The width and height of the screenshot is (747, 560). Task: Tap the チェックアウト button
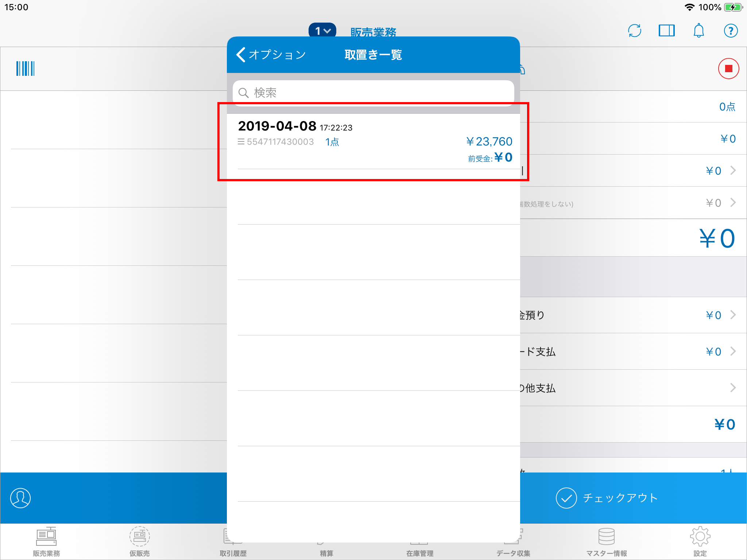pyautogui.click(x=607, y=498)
